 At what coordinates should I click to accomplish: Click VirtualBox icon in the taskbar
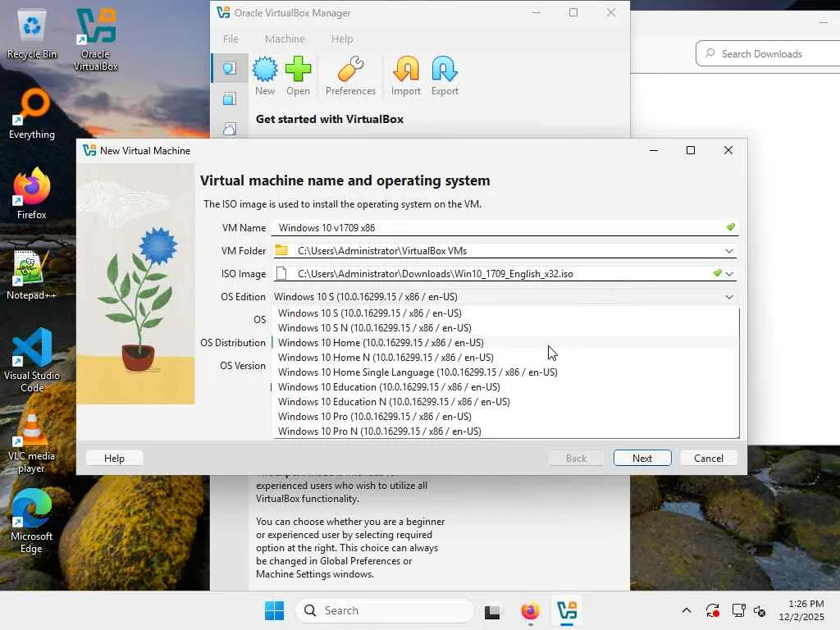tap(567, 610)
